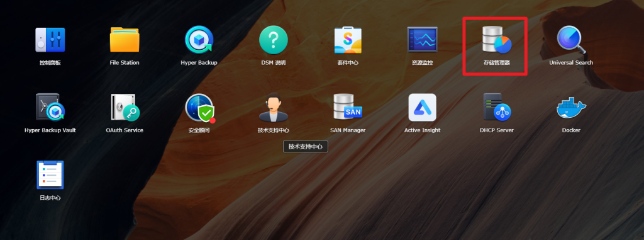Open 日志中心 log center icon
644x240 pixels.
coord(50,174)
